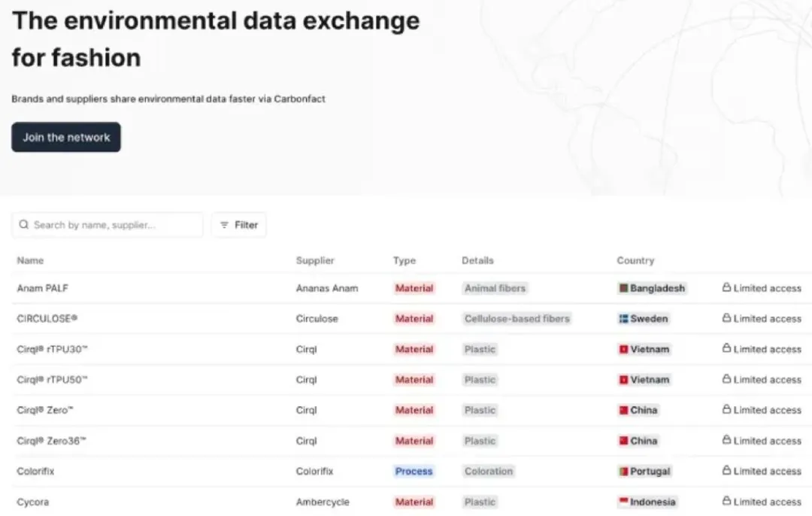Sort the table by the Country column header
This screenshot has height=516, width=812.
(635, 260)
